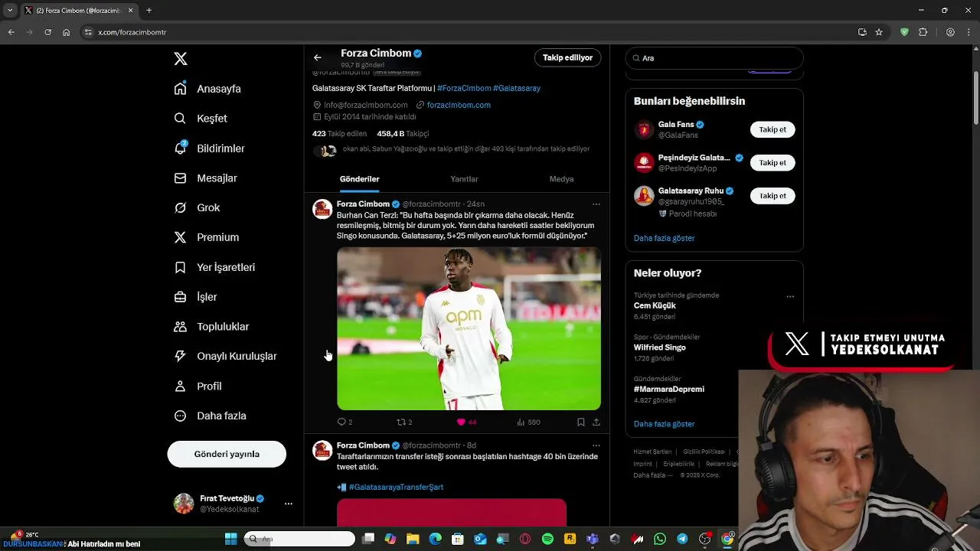Screen dimensions: 980x551
Task: Open WhatsApp from taskbar
Action: point(660,539)
